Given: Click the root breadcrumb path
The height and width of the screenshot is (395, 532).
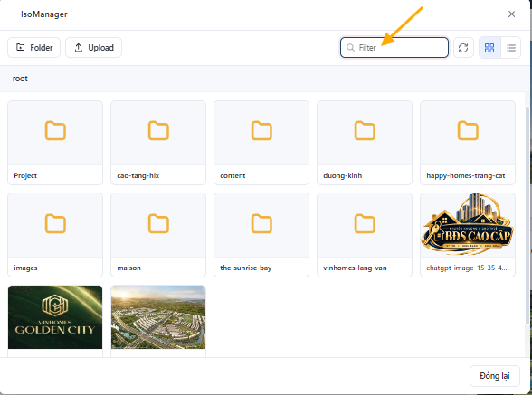Looking at the screenshot, I should (x=20, y=79).
